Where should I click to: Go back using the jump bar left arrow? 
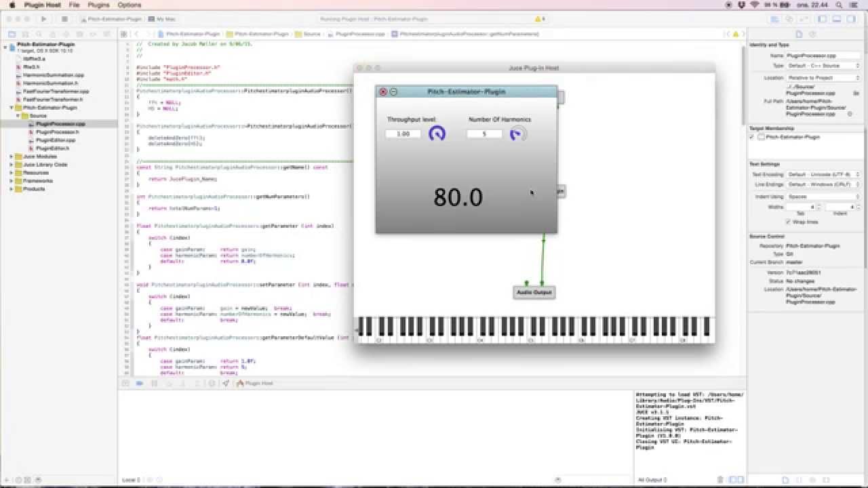(136, 34)
